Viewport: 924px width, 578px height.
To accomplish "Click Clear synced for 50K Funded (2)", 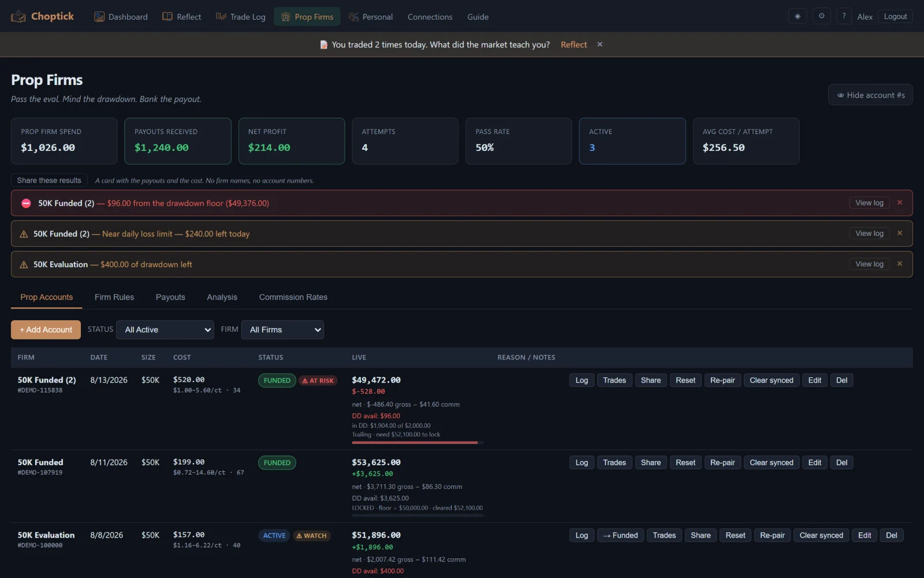I will (772, 380).
